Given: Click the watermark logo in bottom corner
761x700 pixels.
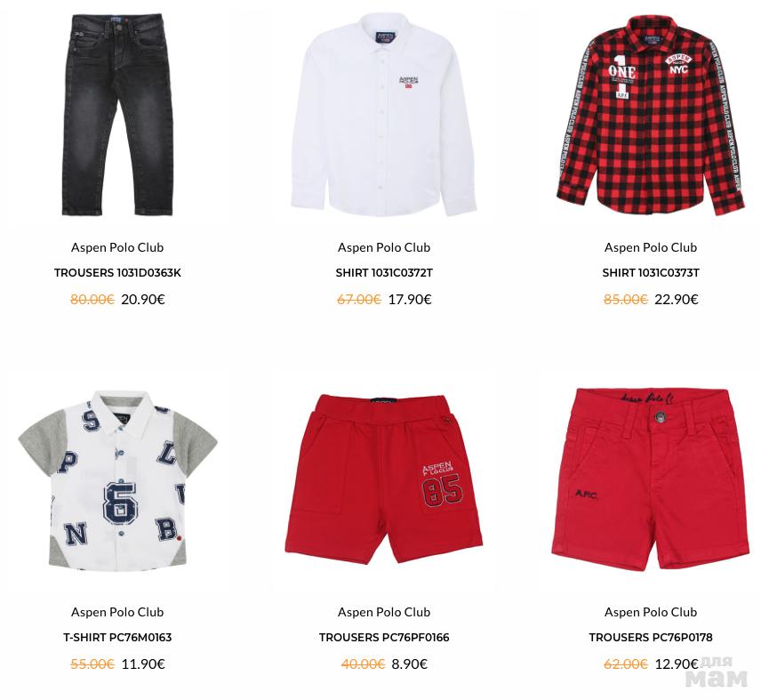Looking at the screenshot, I should 717,672.
